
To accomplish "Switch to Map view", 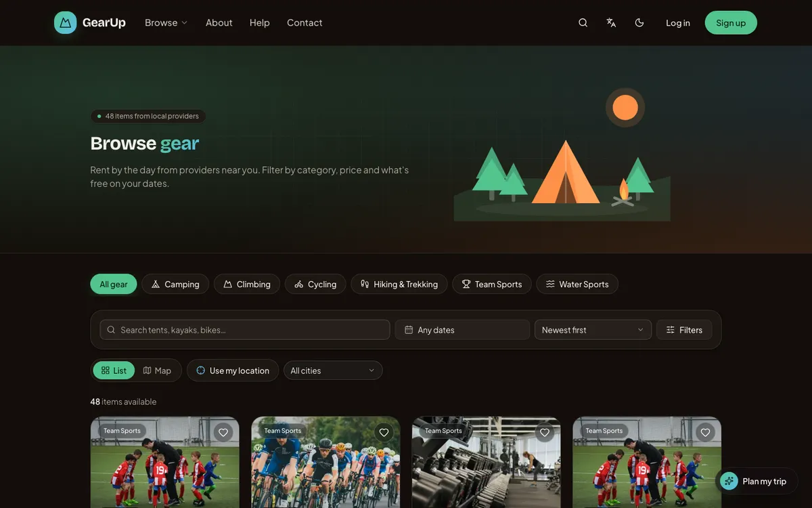I will [157, 371].
